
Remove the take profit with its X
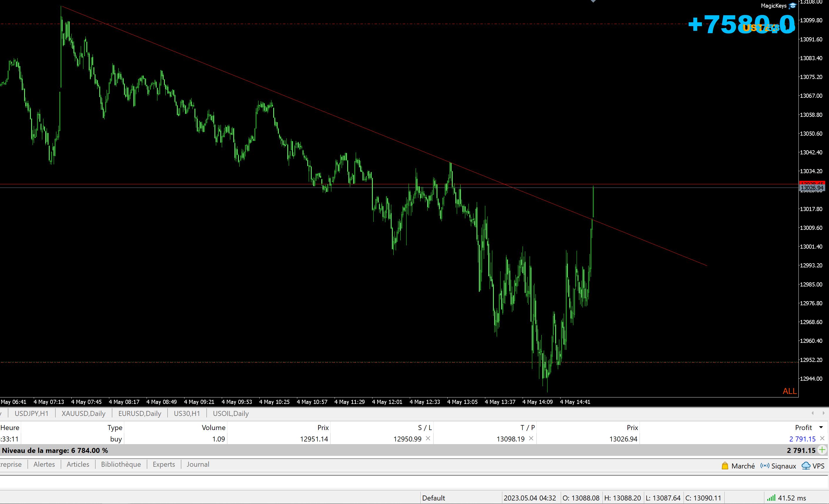tap(531, 439)
